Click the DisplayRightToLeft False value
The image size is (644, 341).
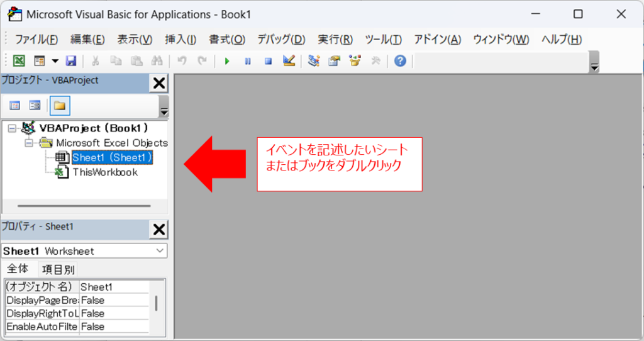114,313
